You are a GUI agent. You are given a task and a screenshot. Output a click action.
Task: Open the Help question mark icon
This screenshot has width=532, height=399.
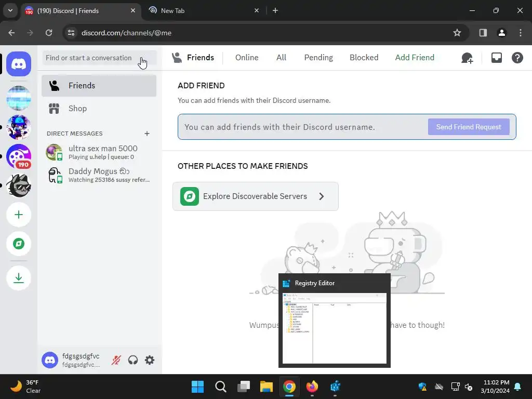click(x=517, y=58)
